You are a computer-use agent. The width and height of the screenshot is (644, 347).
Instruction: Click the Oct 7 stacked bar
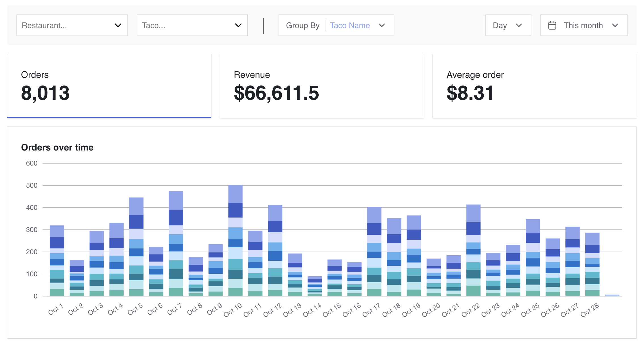pos(176,244)
